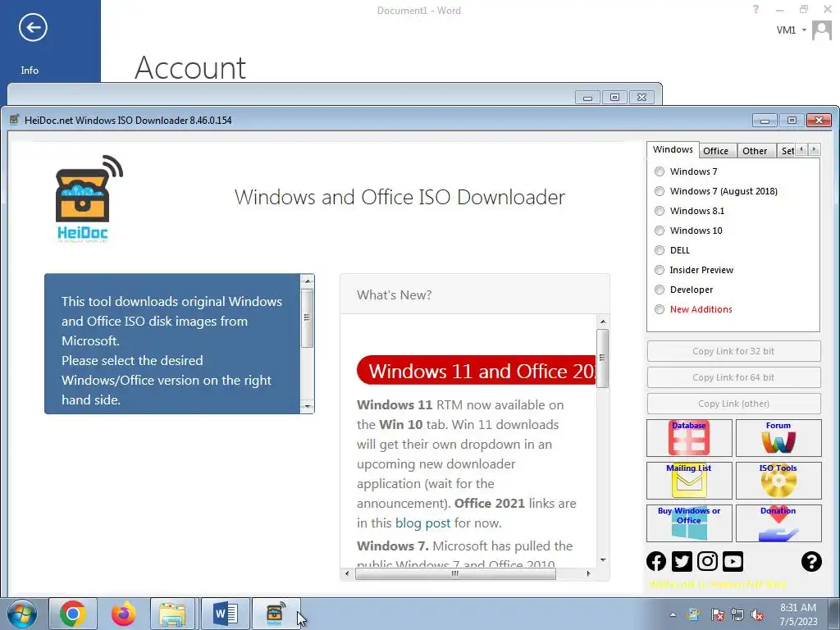Click the Word user account avatar
Viewport: 840px width, 630px height.
point(821,30)
